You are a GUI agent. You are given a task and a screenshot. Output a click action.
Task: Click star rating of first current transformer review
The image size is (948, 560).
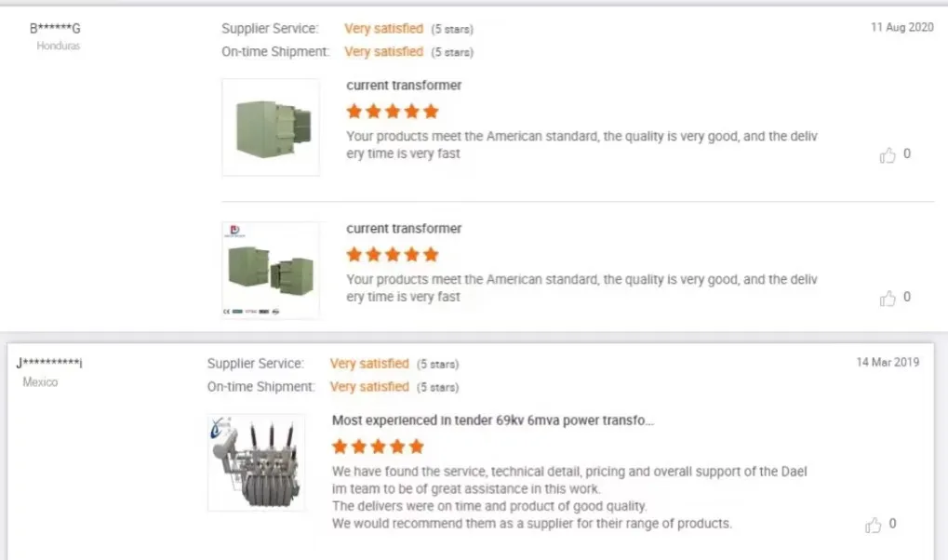[x=392, y=112]
